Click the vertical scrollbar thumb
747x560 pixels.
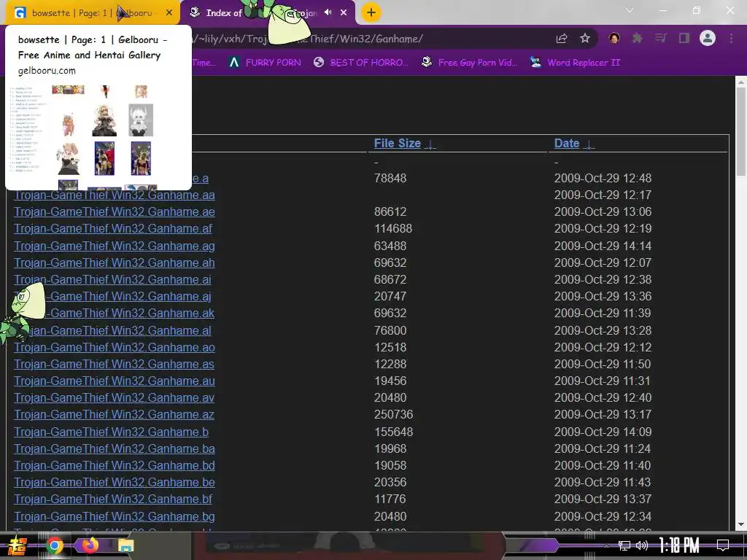click(x=741, y=131)
